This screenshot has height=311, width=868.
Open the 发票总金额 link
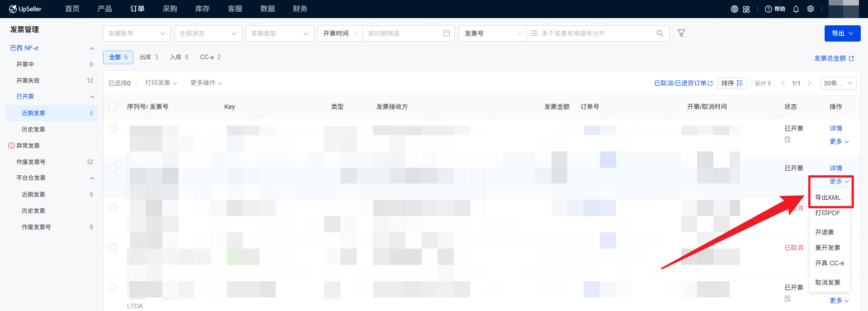834,58
